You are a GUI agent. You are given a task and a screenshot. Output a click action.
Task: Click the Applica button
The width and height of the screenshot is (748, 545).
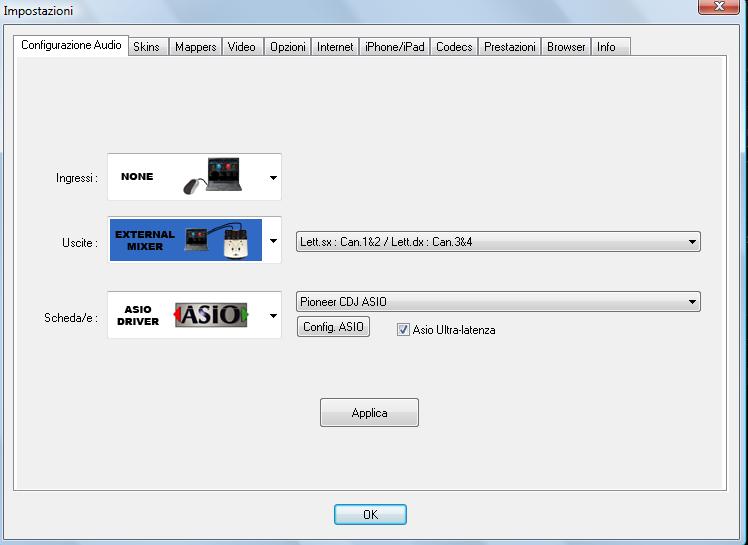[x=369, y=413]
